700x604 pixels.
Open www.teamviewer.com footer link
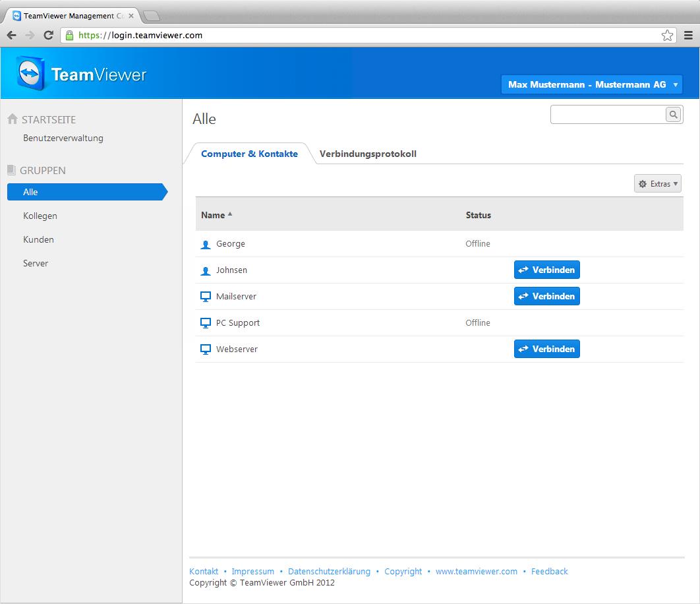[x=477, y=572]
